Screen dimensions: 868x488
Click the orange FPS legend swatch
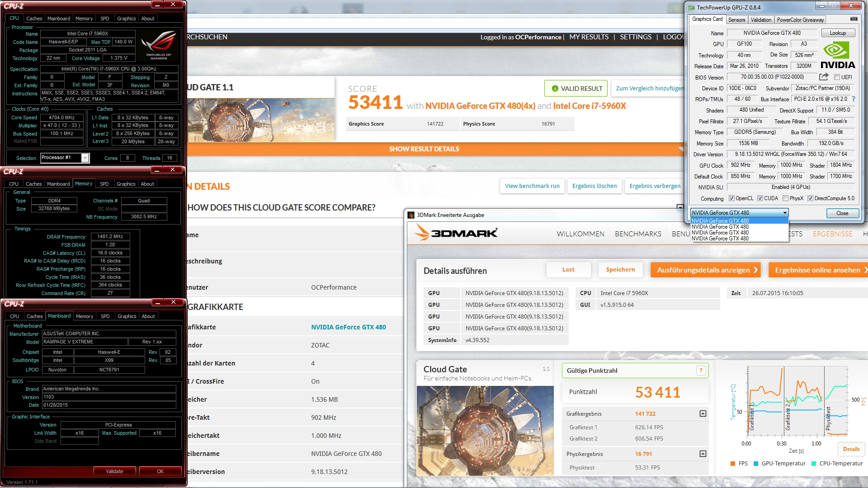(x=732, y=464)
